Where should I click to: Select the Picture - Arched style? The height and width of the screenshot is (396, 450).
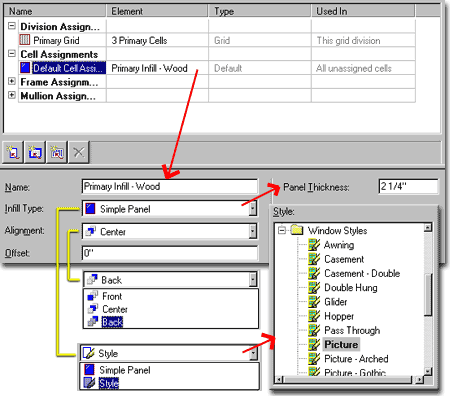[356, 359]
